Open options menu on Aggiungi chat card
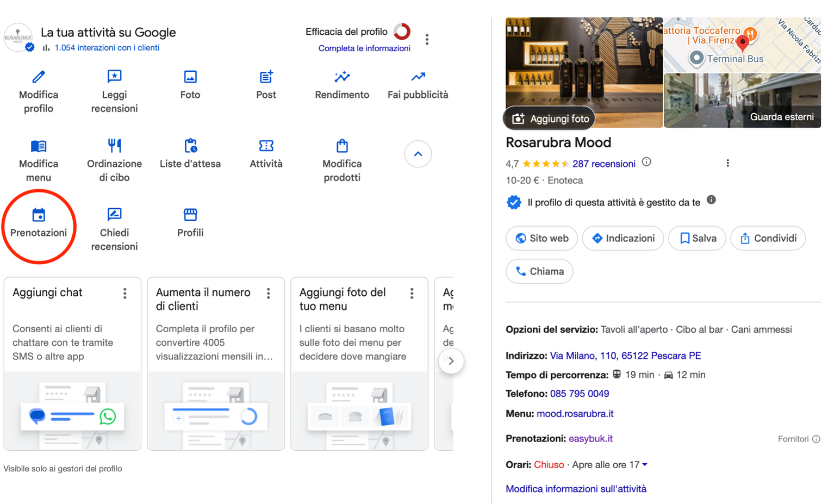 point(125,294)
